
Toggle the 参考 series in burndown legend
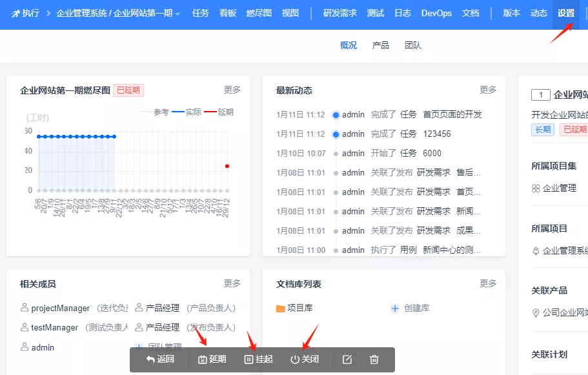[x=154, y=112]
